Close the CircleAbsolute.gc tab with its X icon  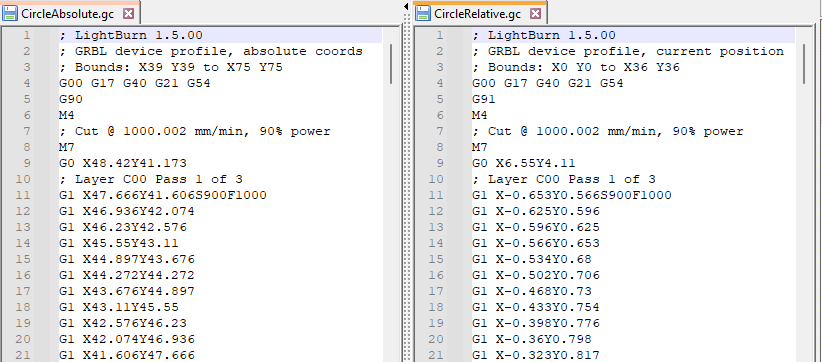coord(128,14)
